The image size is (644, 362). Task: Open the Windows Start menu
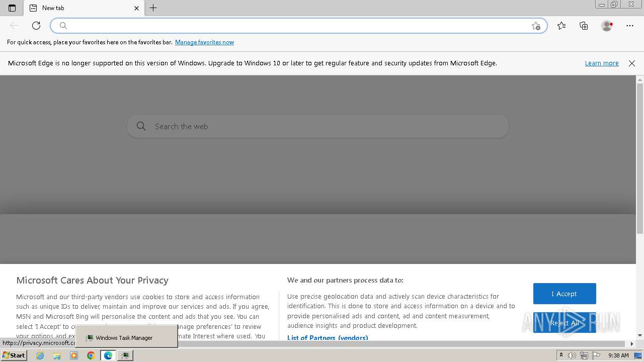coord(14,355)
